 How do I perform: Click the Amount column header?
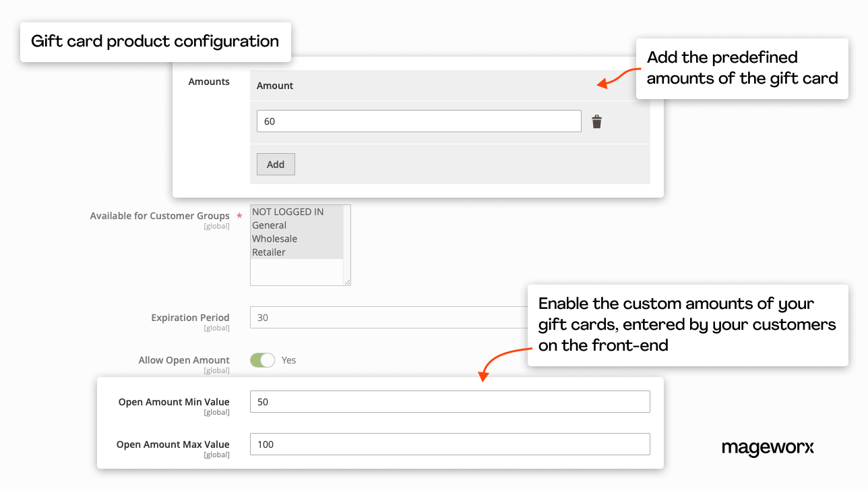275,86
